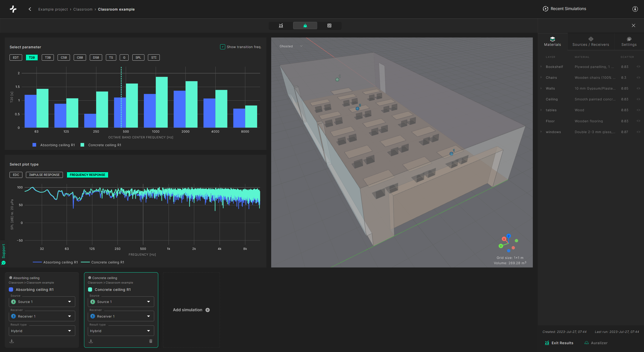Expand the Bookshelf layer
This screenshot has width=644, height=352.
point(541,67)
